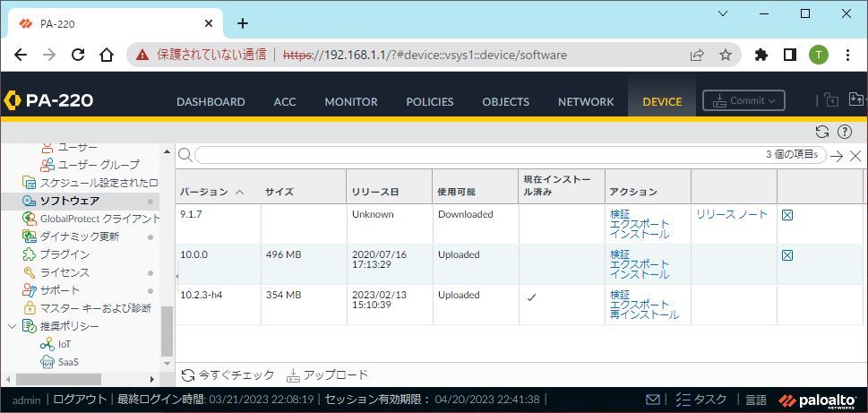Click the browser reload icon
The image size is (868, 413).
[78, 55]
